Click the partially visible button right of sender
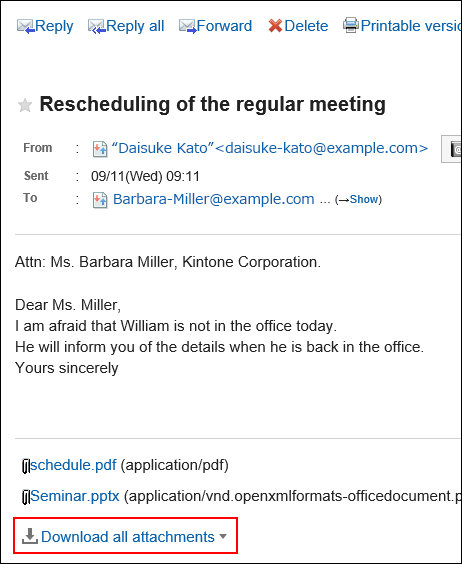Viewport: 462px width, 564px height. coord(452,149)
